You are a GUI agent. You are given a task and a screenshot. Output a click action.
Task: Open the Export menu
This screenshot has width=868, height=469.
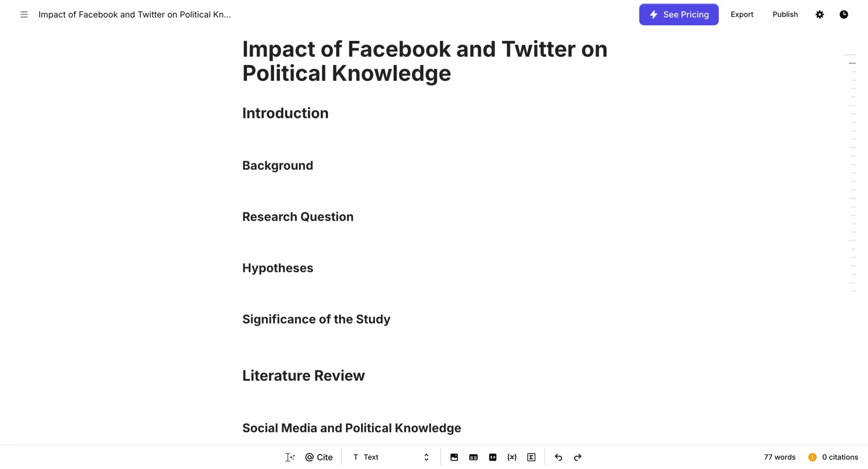[742, 15]
